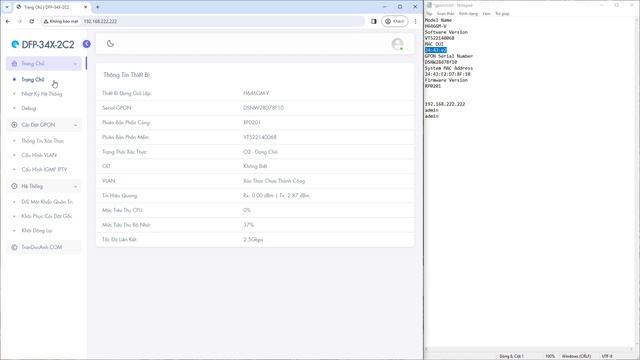The height and width of the screenshot is (360, 640).
Task: Open the user avatar menu
Action: pyautogui.click(x=397, y=44)
